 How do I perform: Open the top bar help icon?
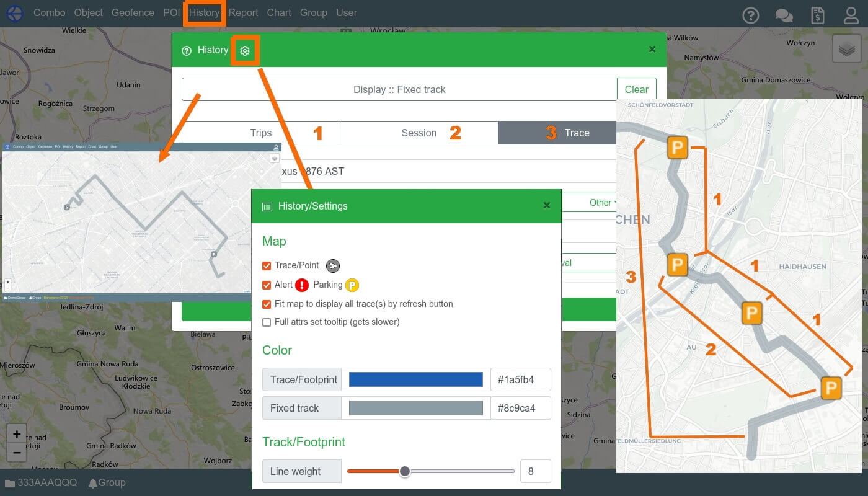[x=751, y=15]
